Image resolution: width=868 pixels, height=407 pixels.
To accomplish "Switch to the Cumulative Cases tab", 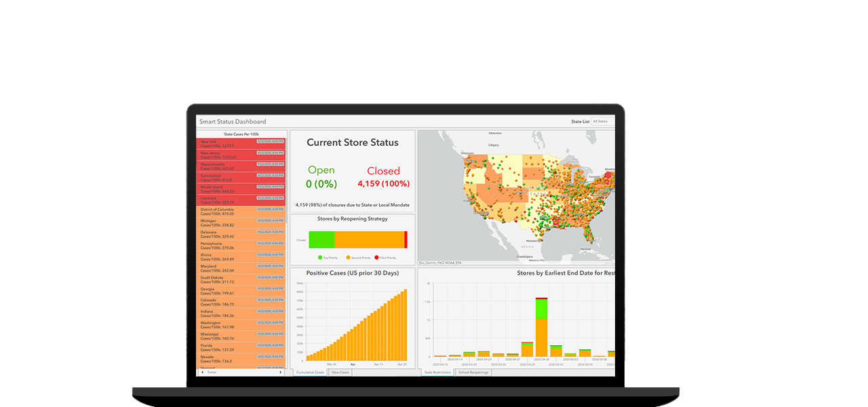I will (310, 372).
